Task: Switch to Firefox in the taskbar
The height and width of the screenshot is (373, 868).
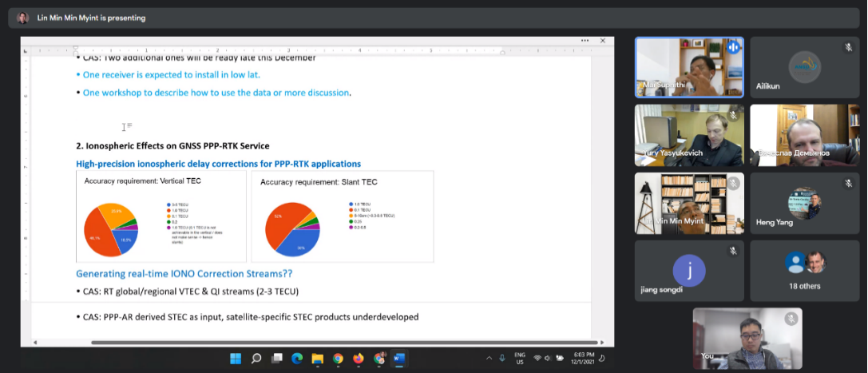Action: pos(359,358)
